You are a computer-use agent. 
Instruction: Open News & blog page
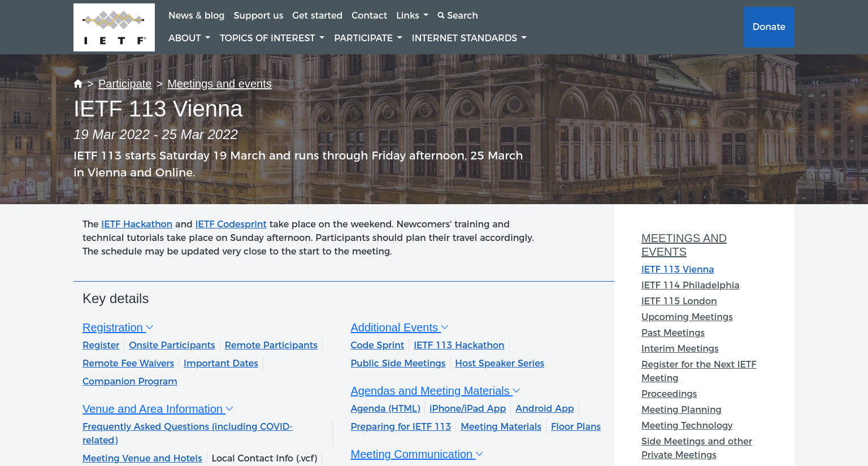196,15
